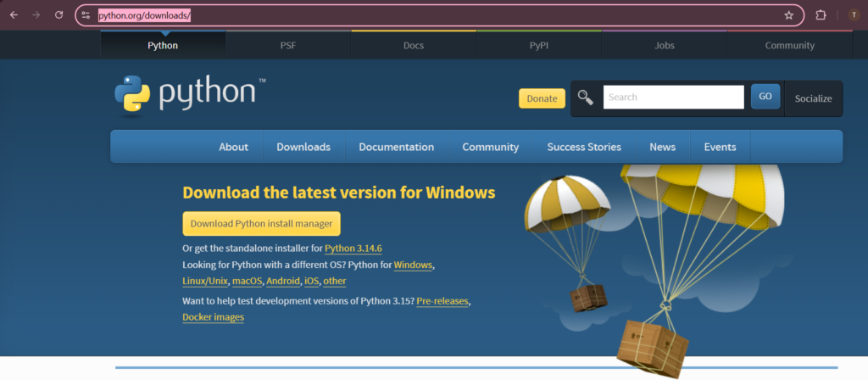This screenshot has height=380, width=868.
Task: Click the Python logo
Action: [190, 95]
